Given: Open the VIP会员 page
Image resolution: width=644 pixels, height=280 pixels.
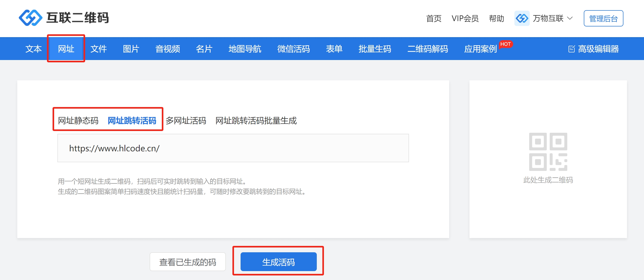Looking at the screenshot, I should (465, 19).
